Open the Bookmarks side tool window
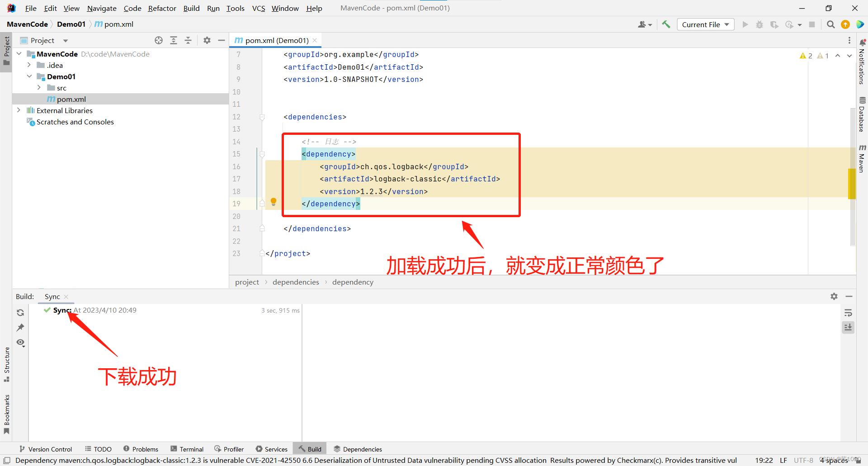 coord(6,414)
